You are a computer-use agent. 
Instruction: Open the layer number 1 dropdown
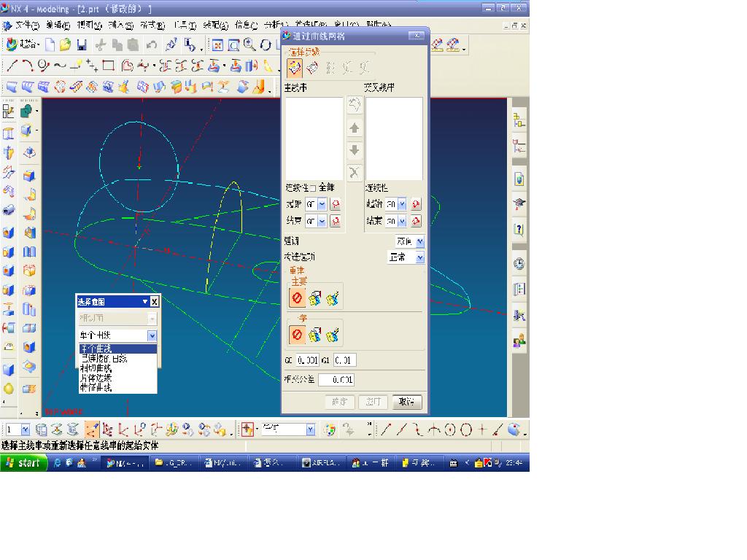click(x=26, y=430)
